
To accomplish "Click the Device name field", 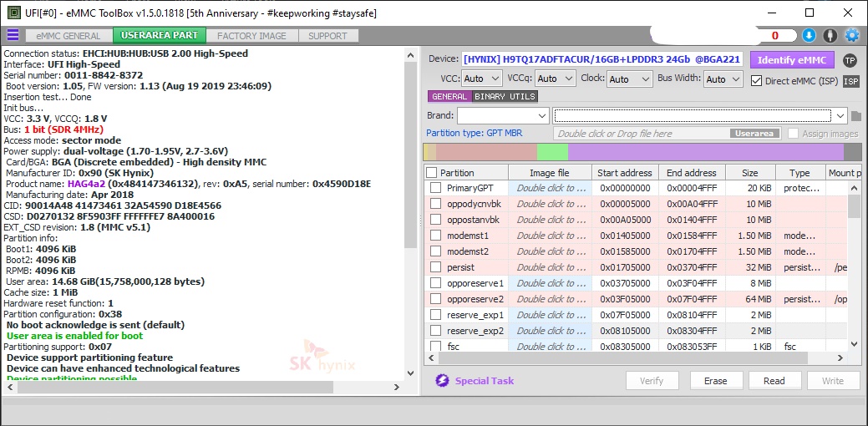I will click(x=602, y=60).
